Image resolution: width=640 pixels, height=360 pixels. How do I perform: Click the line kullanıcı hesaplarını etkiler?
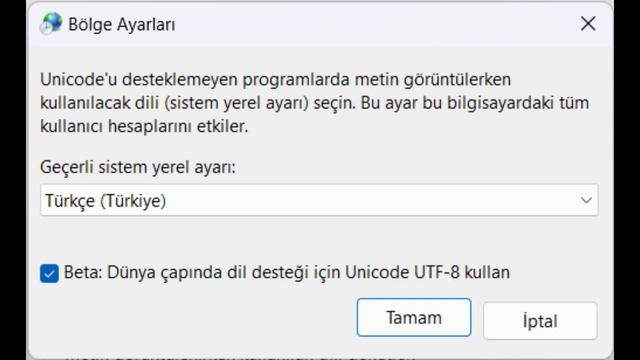click(144, 126)
